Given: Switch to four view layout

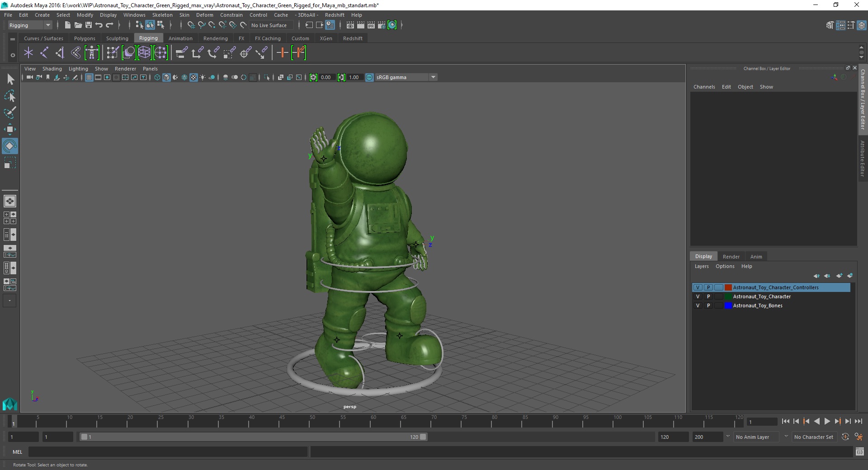Looking at the screenshot, I should tap(10, 218).
